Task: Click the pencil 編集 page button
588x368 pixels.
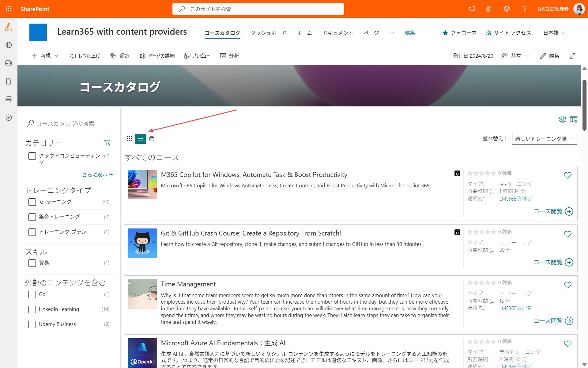Action: click(x=550, y=56)
